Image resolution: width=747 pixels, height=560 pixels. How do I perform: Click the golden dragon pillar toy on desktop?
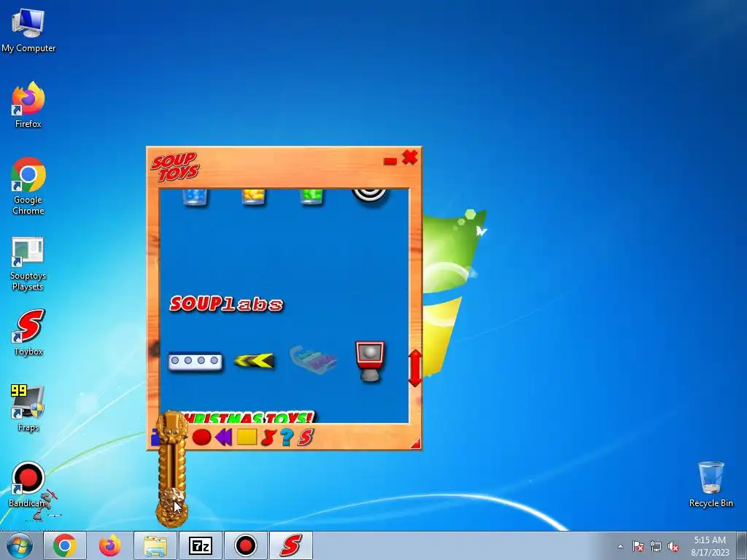(x=171, y=469)
